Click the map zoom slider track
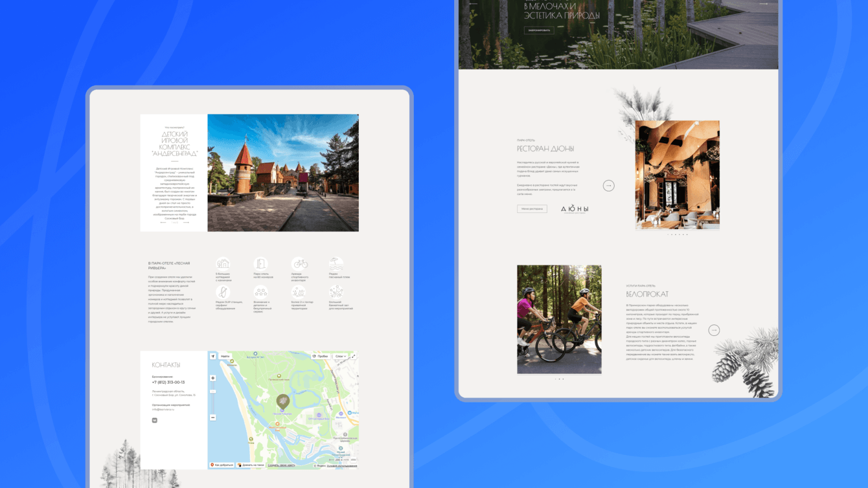The height and width of the screenshot is (488, 868). coord(213,397)
